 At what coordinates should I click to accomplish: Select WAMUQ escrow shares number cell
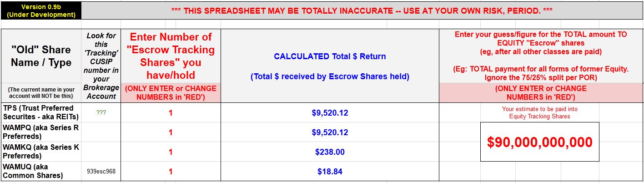click(171, 172)
